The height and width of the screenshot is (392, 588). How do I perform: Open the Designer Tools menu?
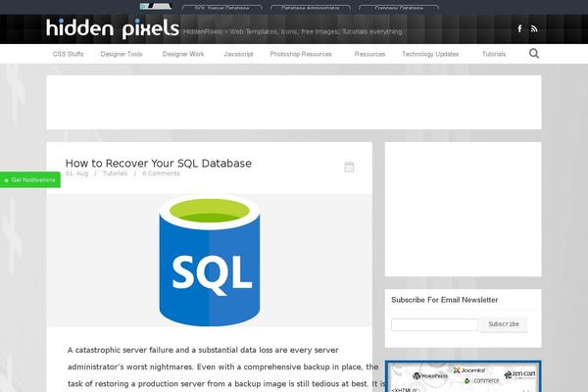[x=122, y=54]
